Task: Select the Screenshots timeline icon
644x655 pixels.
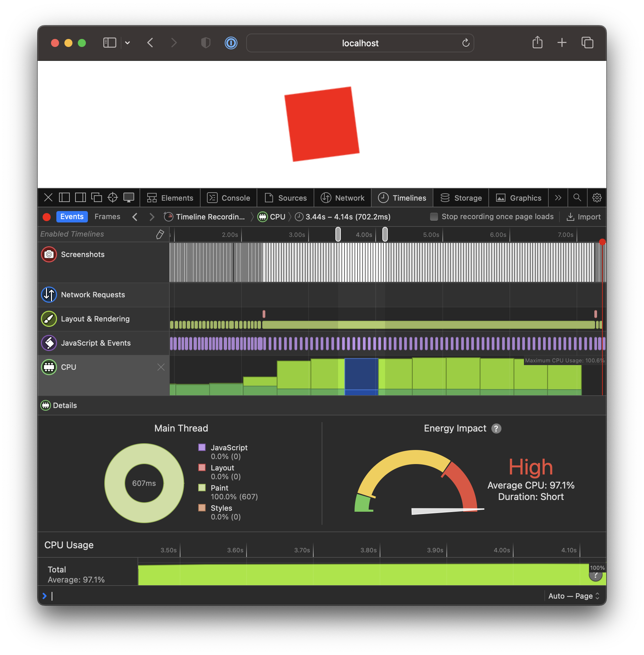Action: click(49, 254)
